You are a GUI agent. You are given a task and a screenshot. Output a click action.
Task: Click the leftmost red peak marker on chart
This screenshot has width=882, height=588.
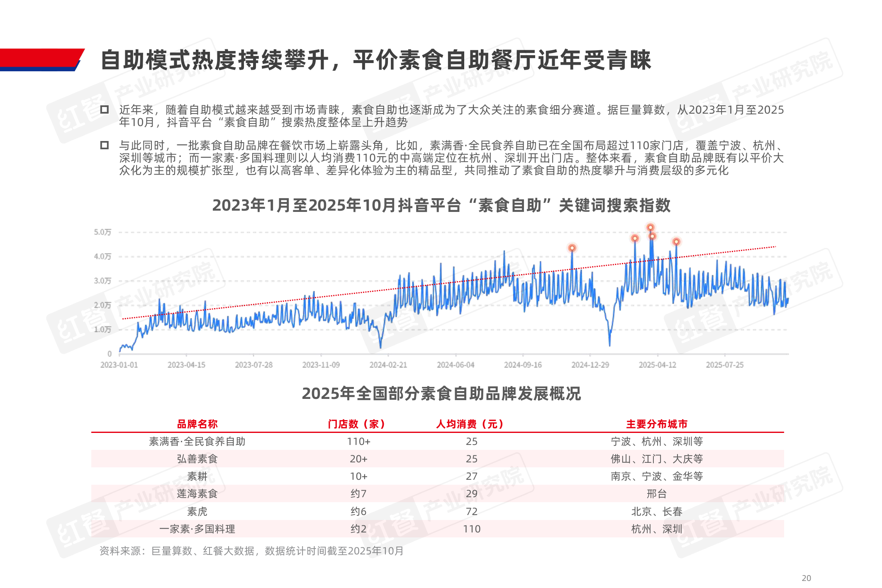572,248
